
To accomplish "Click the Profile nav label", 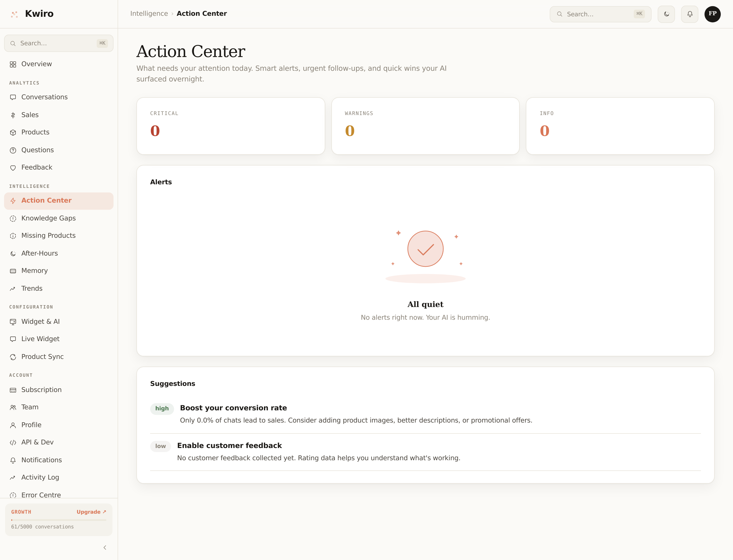I will point(31,425).
